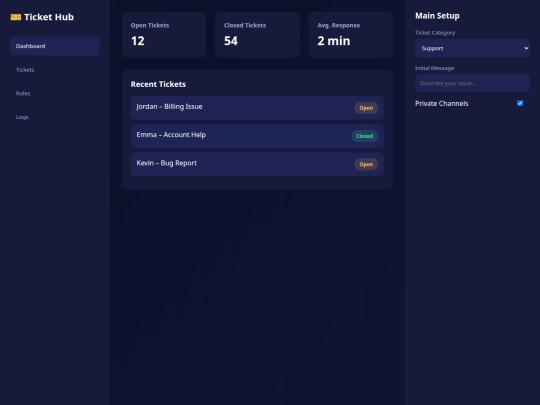
Task: Click the Initial Message label
Action: pyautogui.click(x=434, y=68)
